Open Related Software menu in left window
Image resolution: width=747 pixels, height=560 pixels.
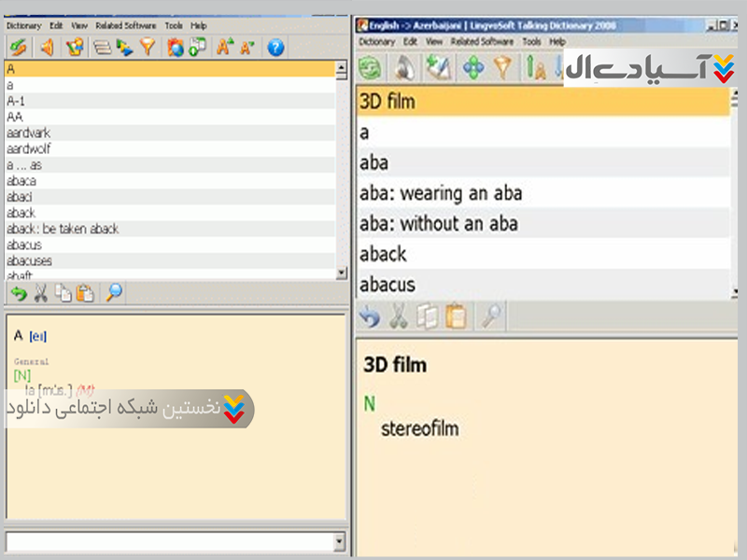127,26
